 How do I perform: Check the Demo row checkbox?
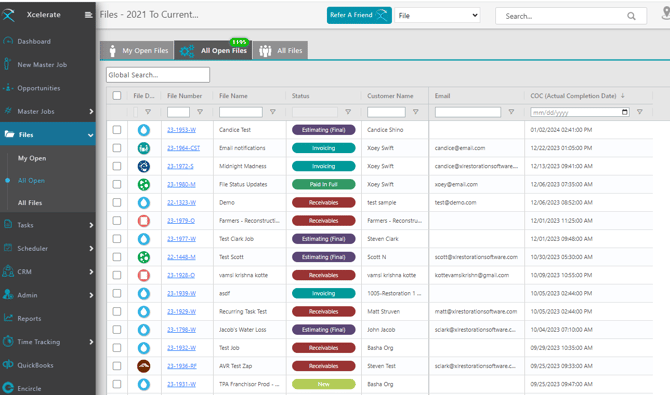click(x=117, y=202)
